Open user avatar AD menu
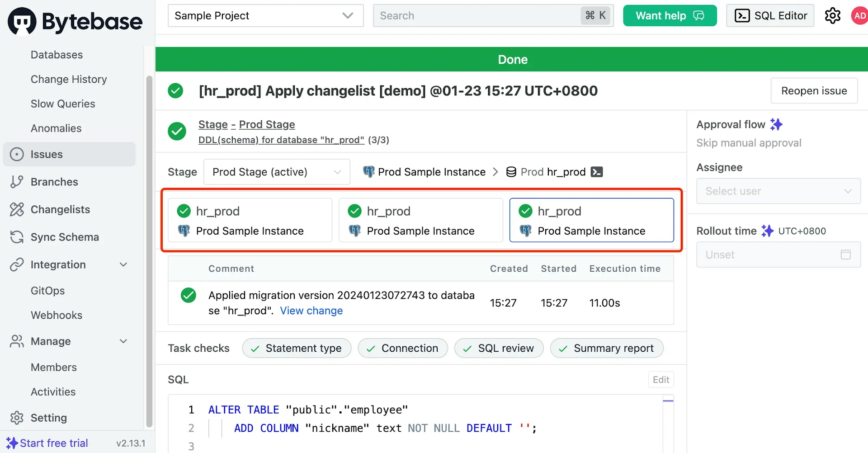The height and width of the screenshot is (453, 868). tap(859, 16)
